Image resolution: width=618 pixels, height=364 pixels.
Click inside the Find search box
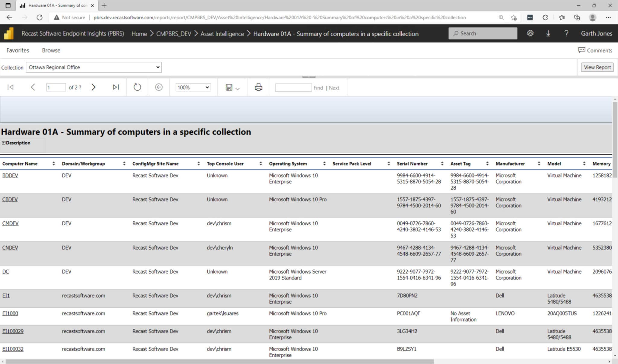pyautogui.click(x=294, y=87)
